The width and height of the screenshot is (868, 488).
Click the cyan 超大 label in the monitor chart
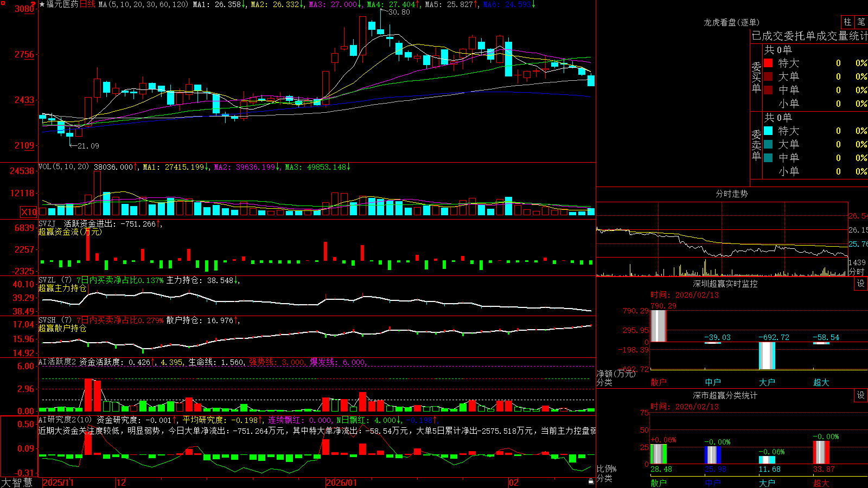[821, 382]
